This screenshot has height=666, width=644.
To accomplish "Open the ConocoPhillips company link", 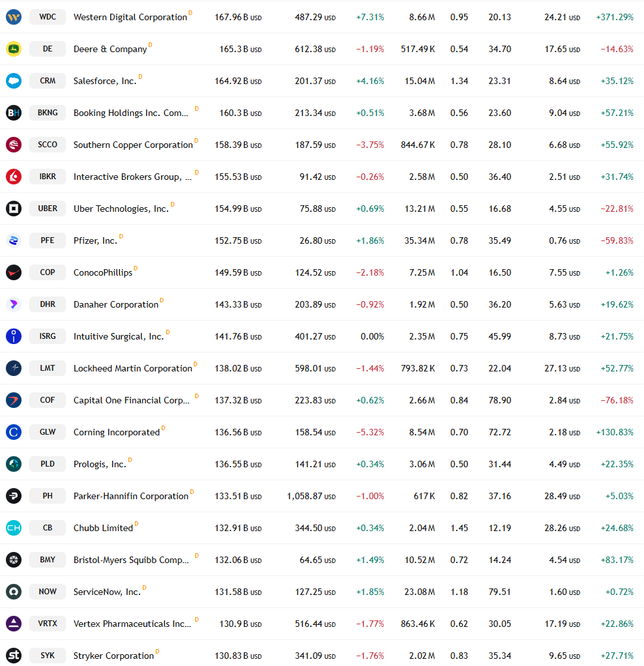I will (103, 272).
